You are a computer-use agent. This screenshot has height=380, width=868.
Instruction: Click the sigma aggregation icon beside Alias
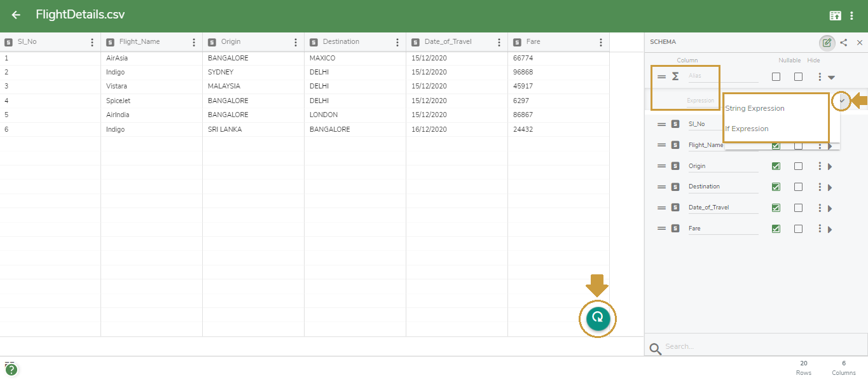[x=675, y=76]
